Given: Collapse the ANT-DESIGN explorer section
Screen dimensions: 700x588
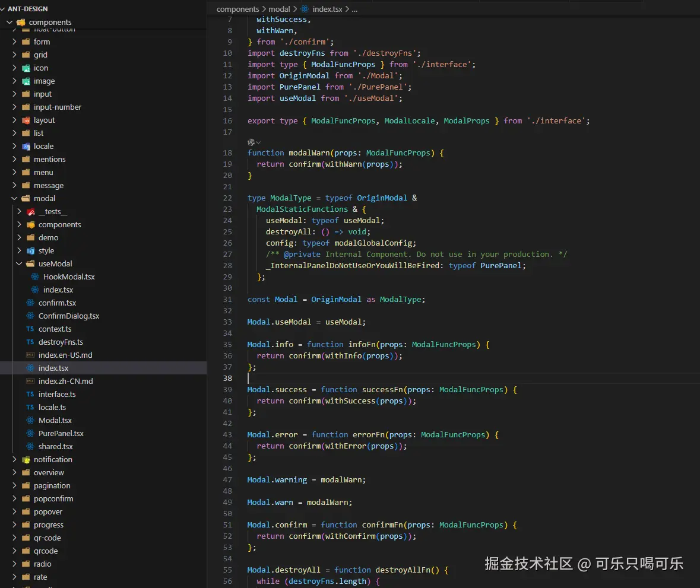Looking at the screenshot, I should [x=3, y=8].
